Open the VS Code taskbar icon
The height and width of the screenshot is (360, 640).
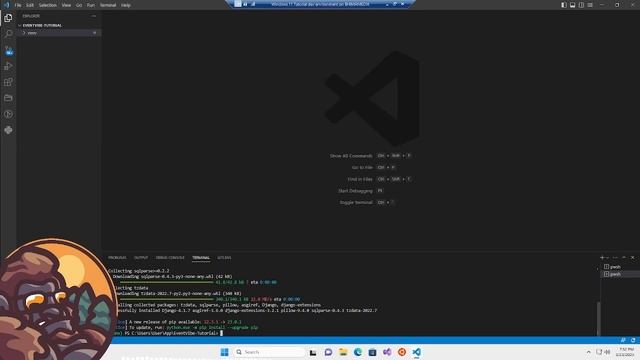point(416,352)
